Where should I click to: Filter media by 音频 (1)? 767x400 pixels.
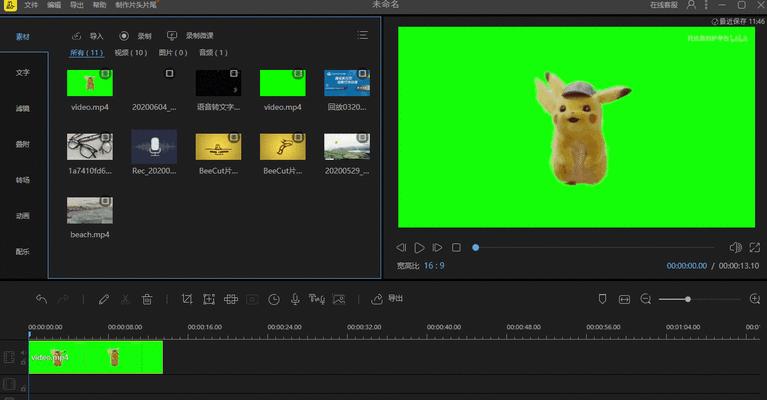213,52
